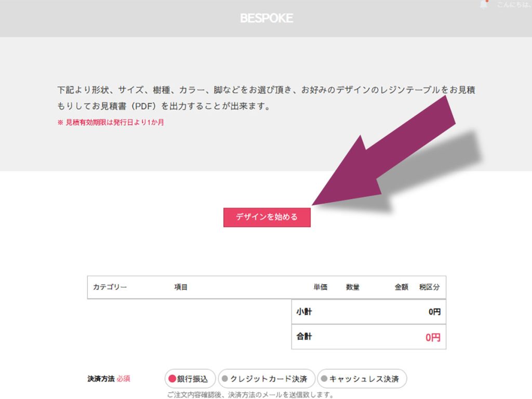Click the 小計 row label
The width and height of the screenshot is (532, 399).
[304, 312]
